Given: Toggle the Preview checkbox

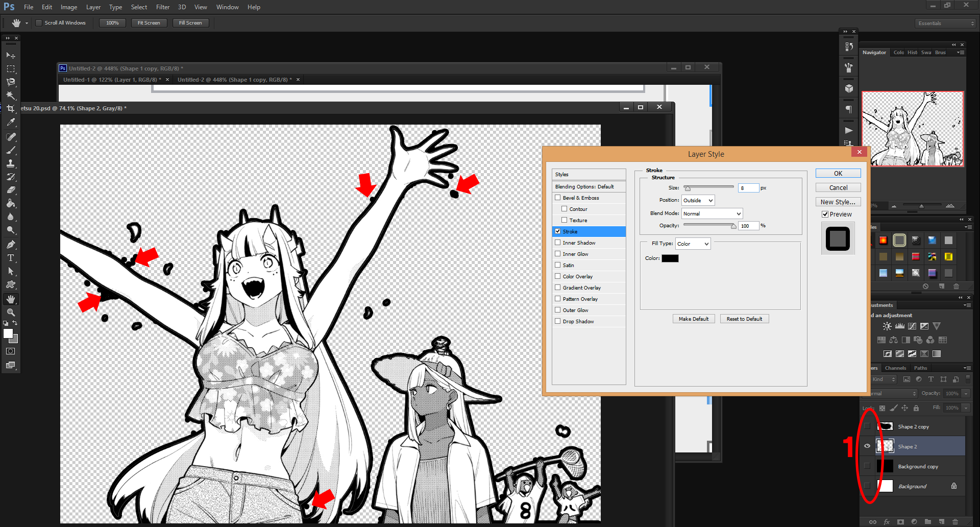Looking at the screenshot, I should coord(825,214).
